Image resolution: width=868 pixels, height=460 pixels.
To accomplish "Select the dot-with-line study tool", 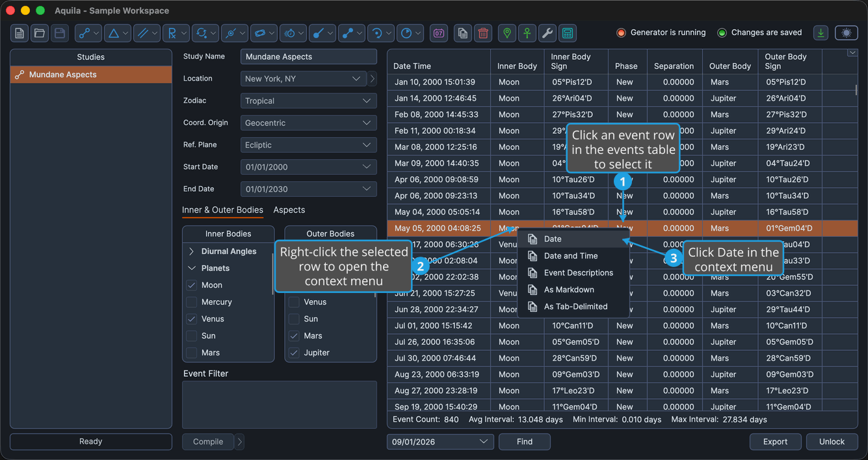I will coord(322,33).
